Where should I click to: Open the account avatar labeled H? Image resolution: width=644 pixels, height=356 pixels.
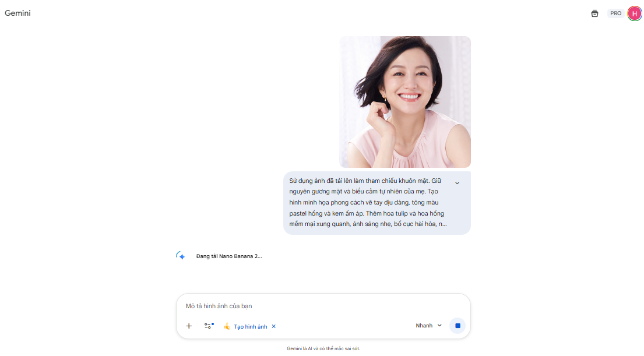click(634, 13)
